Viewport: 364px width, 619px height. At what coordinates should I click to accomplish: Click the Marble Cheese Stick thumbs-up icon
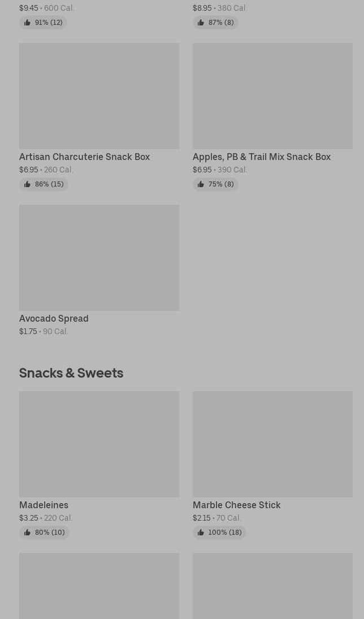201,533
